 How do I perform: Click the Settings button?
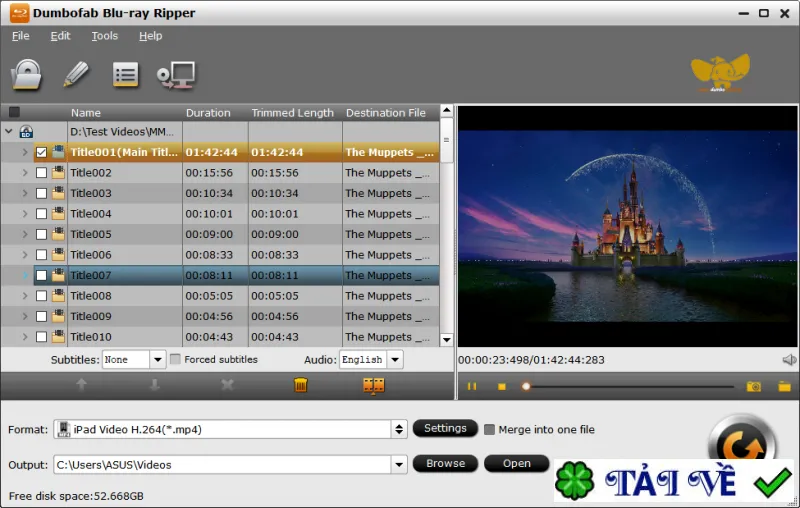click(x=445, y=428)
